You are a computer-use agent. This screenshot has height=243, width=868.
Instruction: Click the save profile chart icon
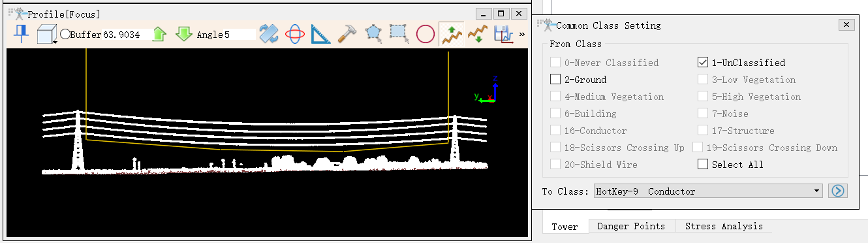(x=503, y=34)
